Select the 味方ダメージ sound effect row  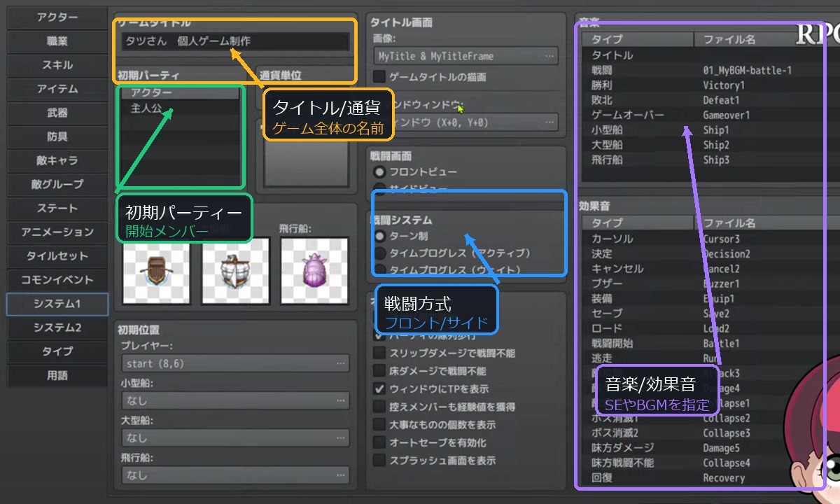710,448
